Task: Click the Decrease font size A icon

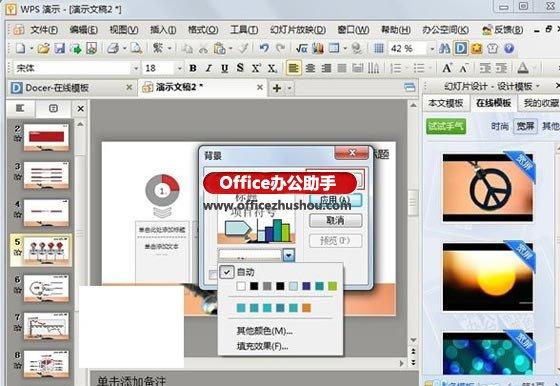Action: tap(463, 68)
